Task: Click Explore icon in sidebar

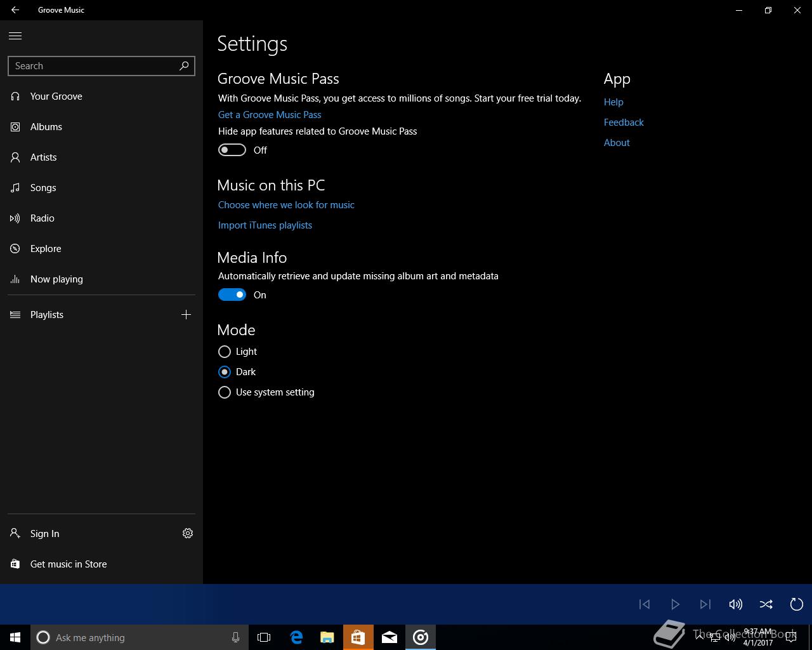Action: tap(15, 249)
